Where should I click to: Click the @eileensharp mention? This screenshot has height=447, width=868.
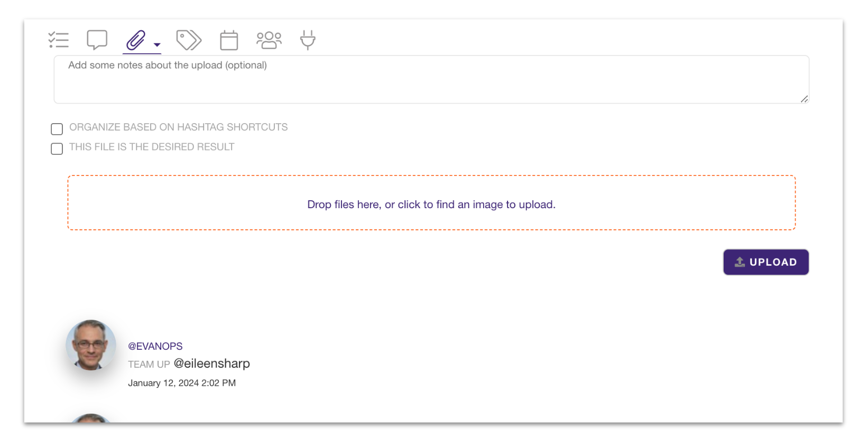[x=211, y=364]
